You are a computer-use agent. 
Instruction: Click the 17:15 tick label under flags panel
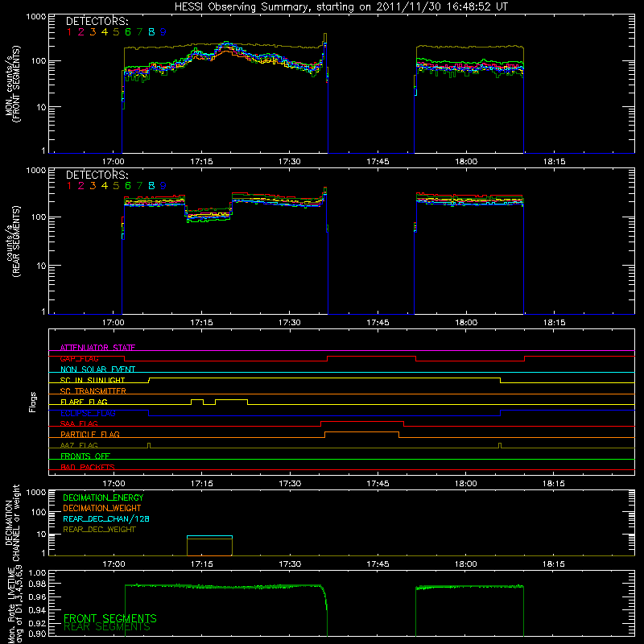[x=202, y=484]
